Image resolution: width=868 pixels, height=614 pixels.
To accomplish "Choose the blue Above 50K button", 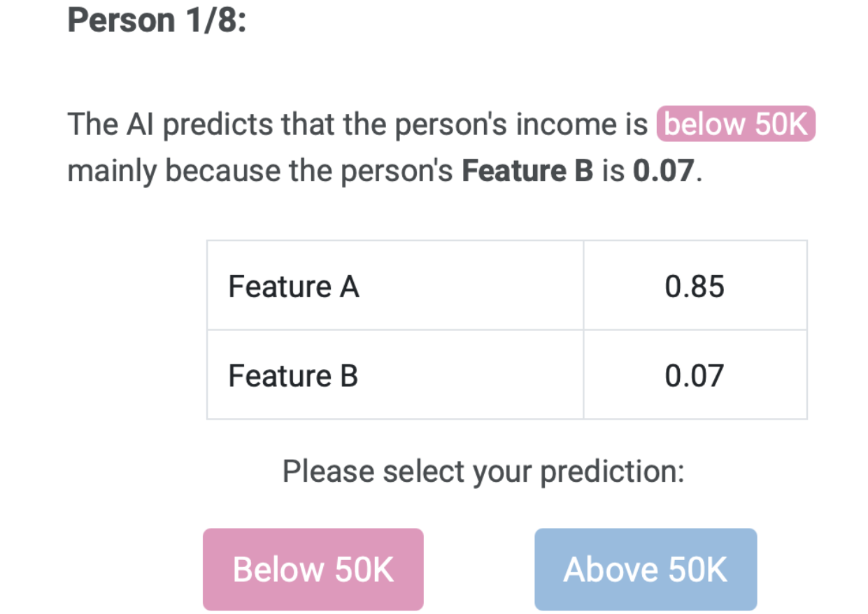I will [645, 569].
